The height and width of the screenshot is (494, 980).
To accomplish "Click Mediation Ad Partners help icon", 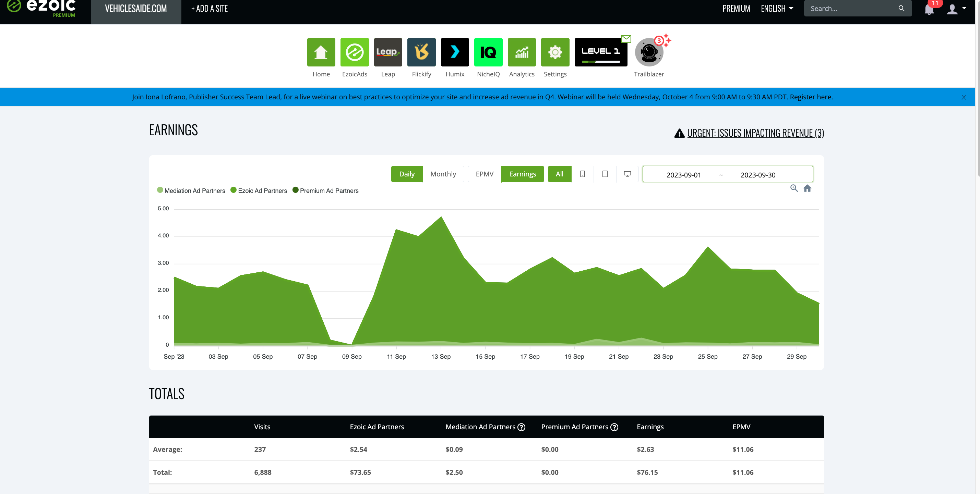I will [521, 427].
